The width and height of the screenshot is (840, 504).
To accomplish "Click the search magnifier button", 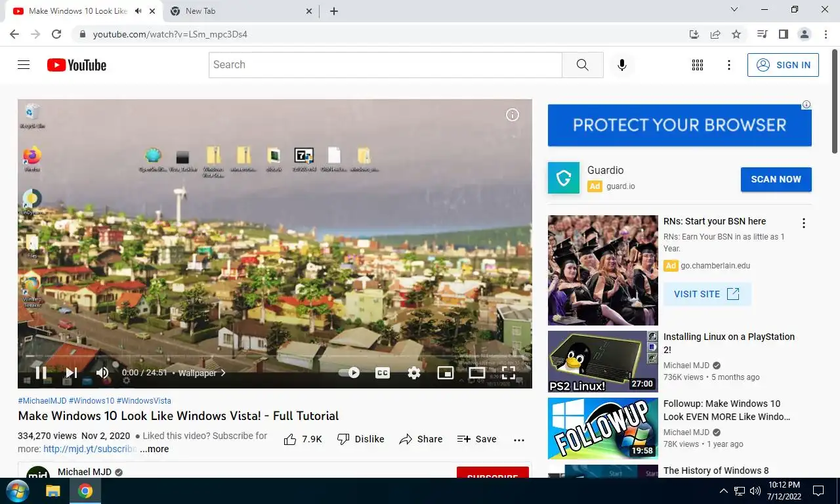I will pyautogui.click(x=582, y=65).
